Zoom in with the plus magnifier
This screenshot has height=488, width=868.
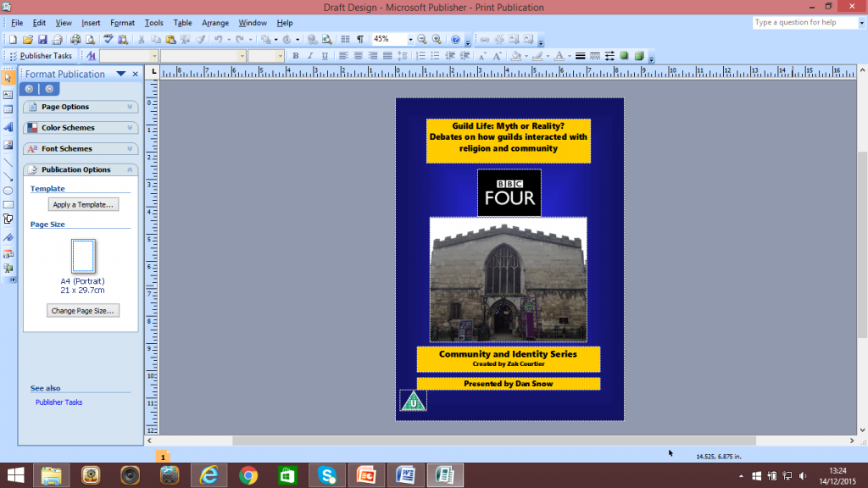(437, 39)
